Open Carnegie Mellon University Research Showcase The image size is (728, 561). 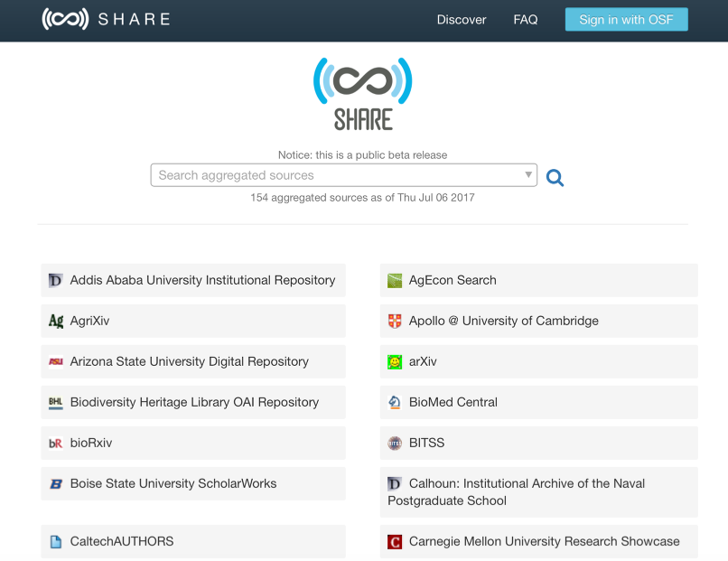tap(538, 541)
